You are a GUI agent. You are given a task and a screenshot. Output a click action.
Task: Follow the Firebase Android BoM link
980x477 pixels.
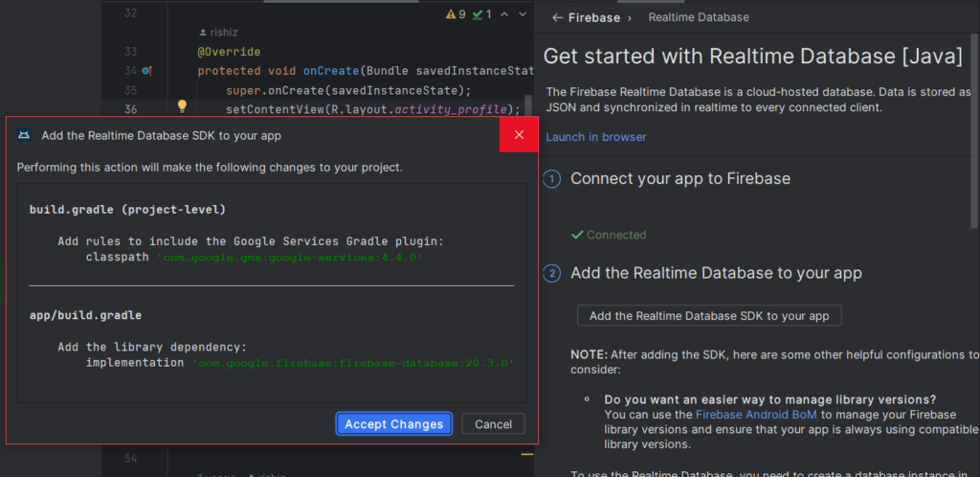tap(756, 415)
